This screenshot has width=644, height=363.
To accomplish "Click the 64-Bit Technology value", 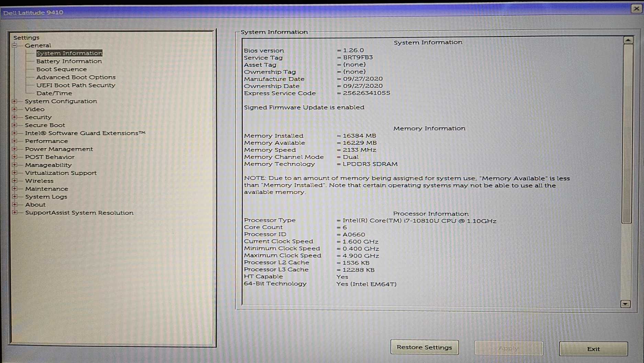I will (x=366, y=284).
